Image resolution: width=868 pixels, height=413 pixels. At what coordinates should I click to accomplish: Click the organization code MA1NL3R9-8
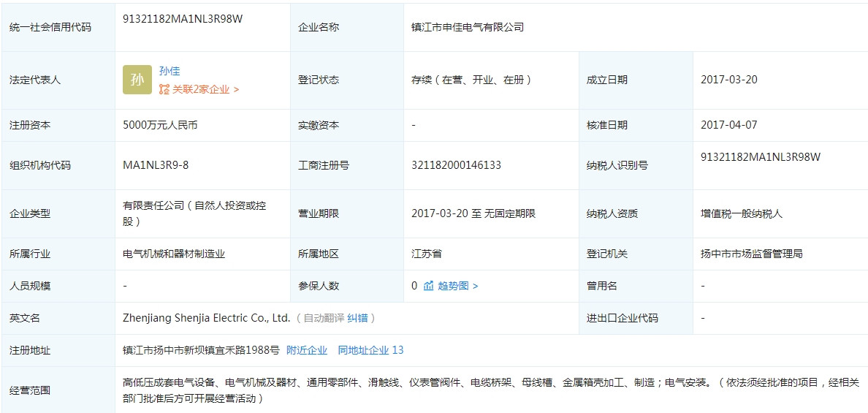156,165
